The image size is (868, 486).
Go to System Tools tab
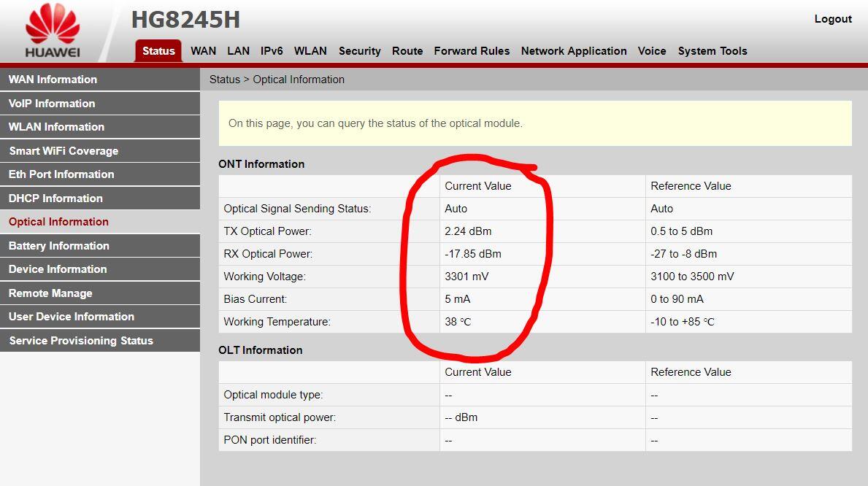(713, 51)
